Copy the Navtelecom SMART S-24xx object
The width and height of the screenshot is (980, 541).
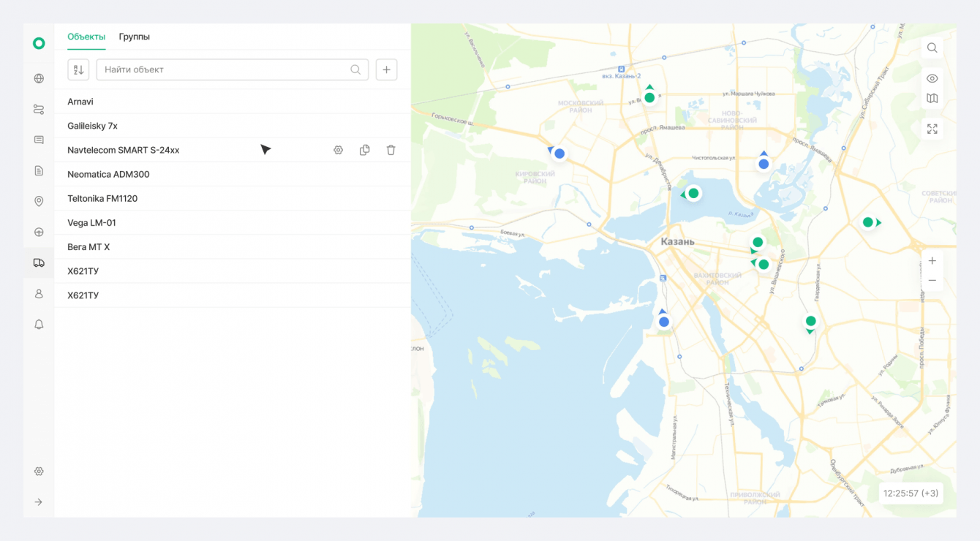click(x=365, y=150)
